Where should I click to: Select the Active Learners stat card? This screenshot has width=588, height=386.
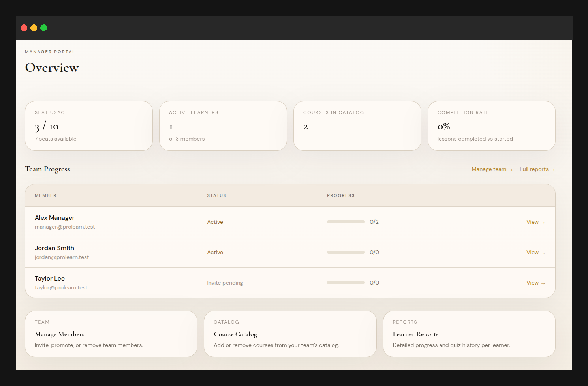[223, 126]
